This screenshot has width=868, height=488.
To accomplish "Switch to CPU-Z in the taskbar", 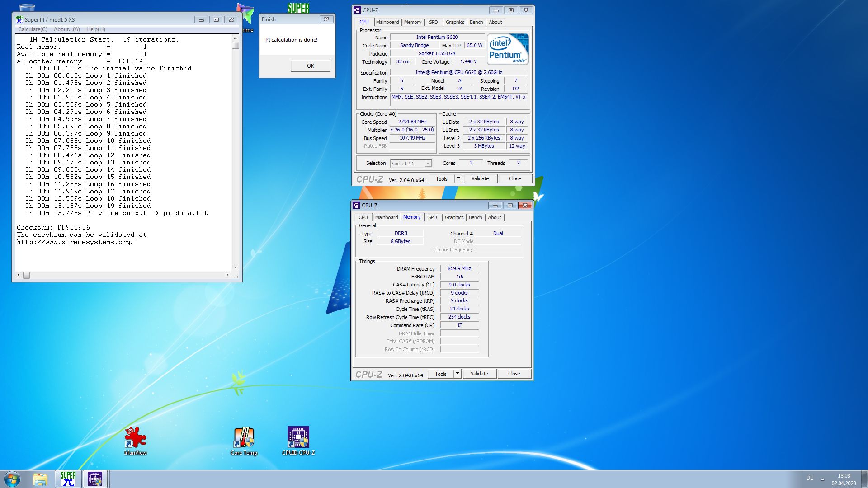I will 95,479.
